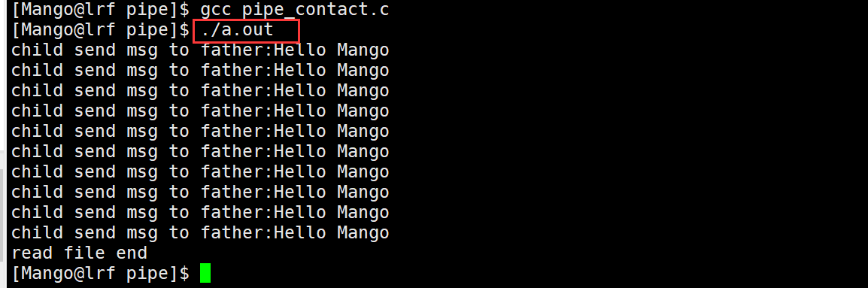Click the second "child send msg" output line
Screen dimensions: 868x288
(x=200, y=71)
